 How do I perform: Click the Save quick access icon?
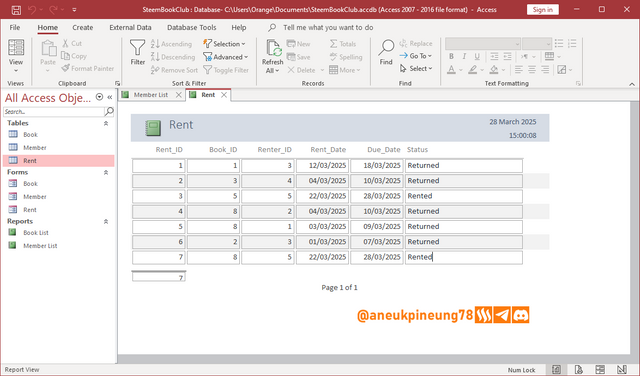click(16, 10)
